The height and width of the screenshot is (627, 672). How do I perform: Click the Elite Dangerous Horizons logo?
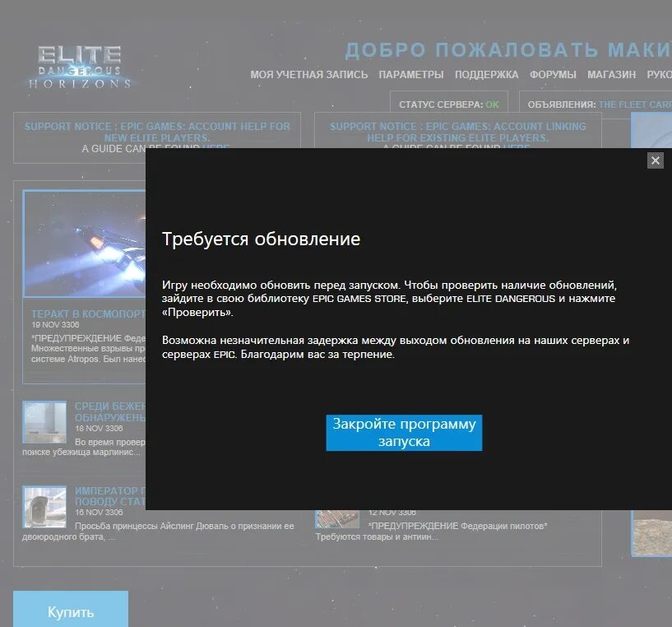pyautogui.click(x=79, y=67)
